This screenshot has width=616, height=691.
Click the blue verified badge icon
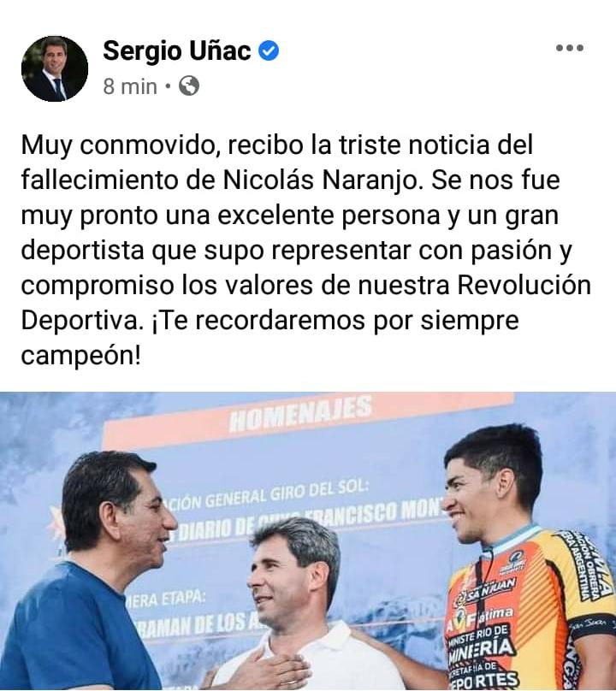(x=269, y=50)
